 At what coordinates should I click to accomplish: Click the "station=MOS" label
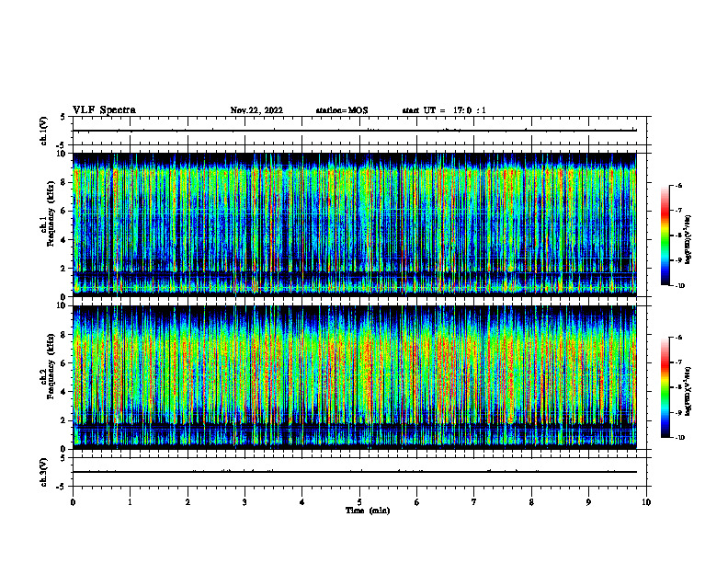click(x=342, y=110)
